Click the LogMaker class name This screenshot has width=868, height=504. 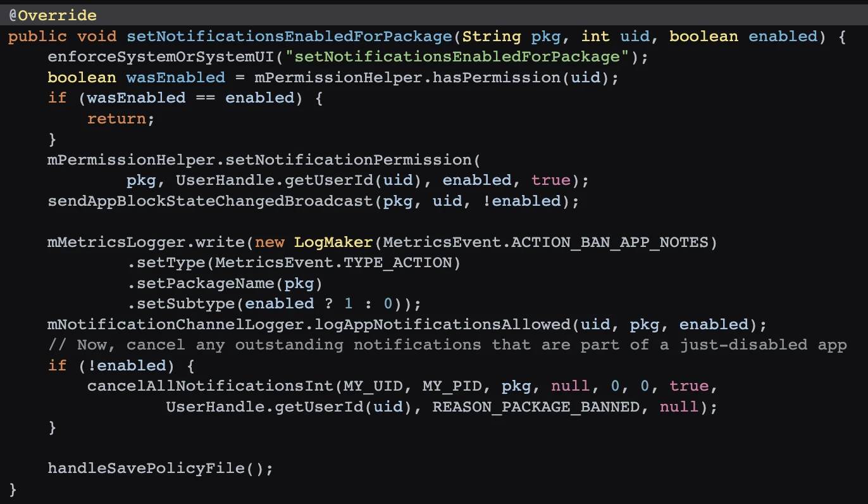333,242
